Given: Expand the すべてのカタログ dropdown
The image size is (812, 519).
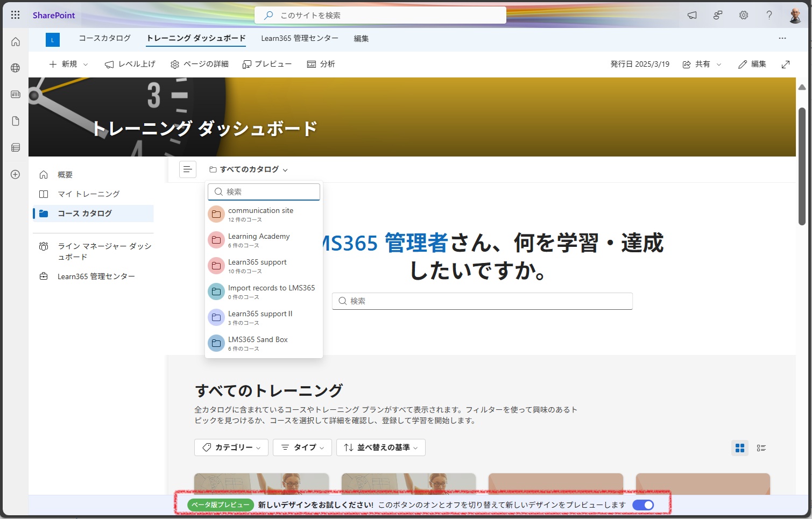Looking at the screenshot, I should coord(249,169).
